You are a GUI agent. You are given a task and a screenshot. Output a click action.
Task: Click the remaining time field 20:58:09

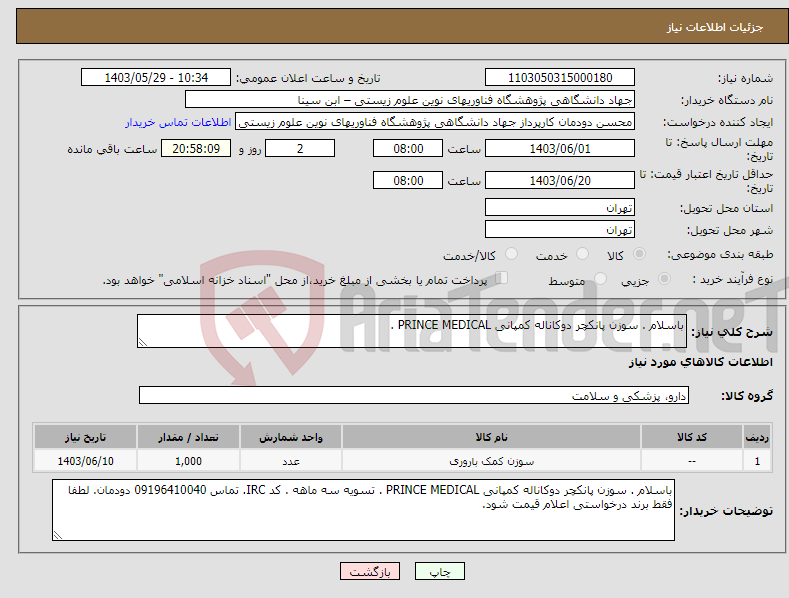(x=196, y=148)
